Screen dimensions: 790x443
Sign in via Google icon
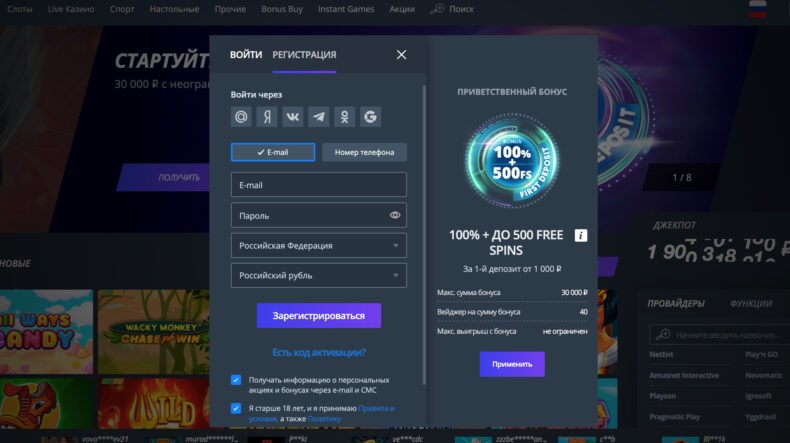[370, 117]
